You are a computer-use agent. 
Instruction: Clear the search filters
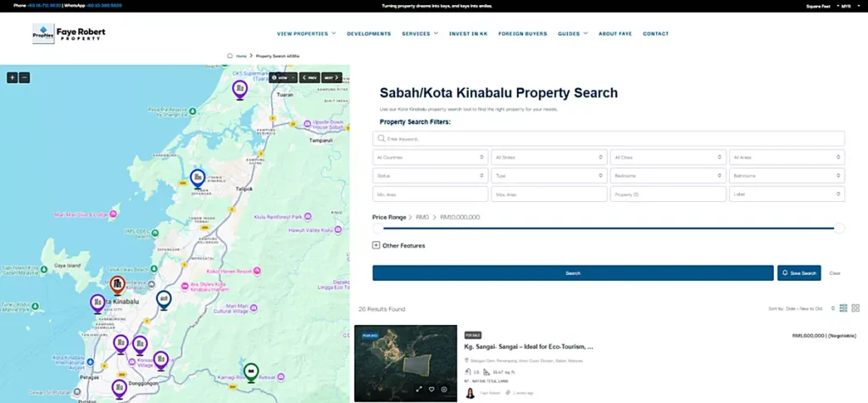[x=835, y=273]
